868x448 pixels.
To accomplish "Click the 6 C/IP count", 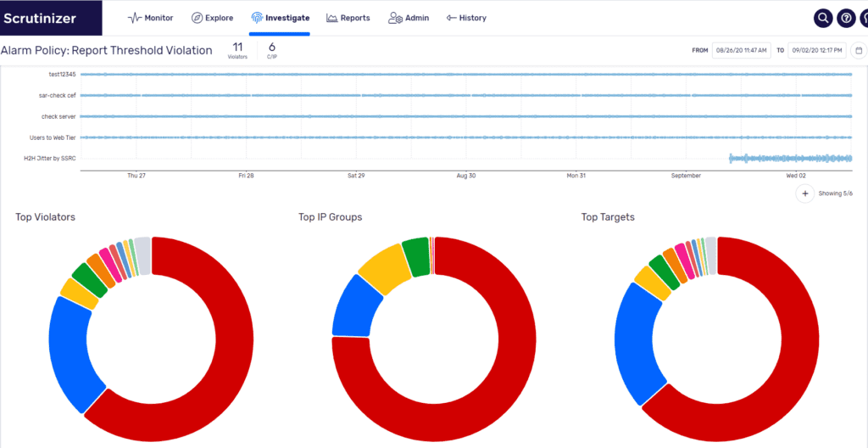I will (272, 50).
